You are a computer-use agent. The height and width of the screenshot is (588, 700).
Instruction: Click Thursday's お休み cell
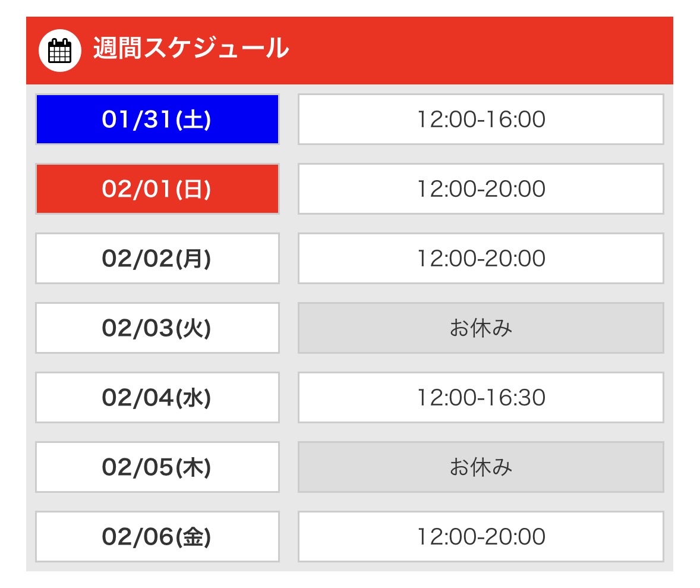tap(480, 467)
